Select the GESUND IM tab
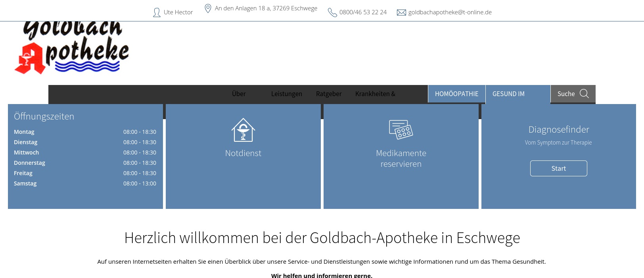This screenshot has width=644, height=278. pos(518,94)
